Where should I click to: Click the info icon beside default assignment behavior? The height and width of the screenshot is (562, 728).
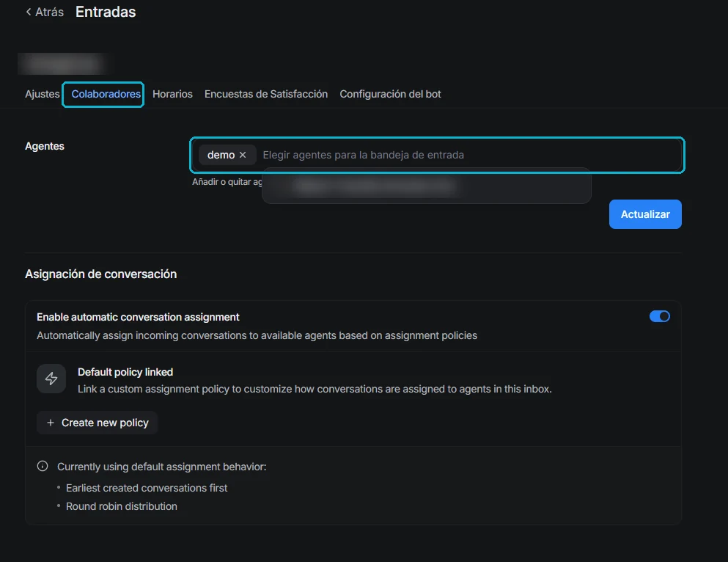pyautogui.click(x=43, y=466)
